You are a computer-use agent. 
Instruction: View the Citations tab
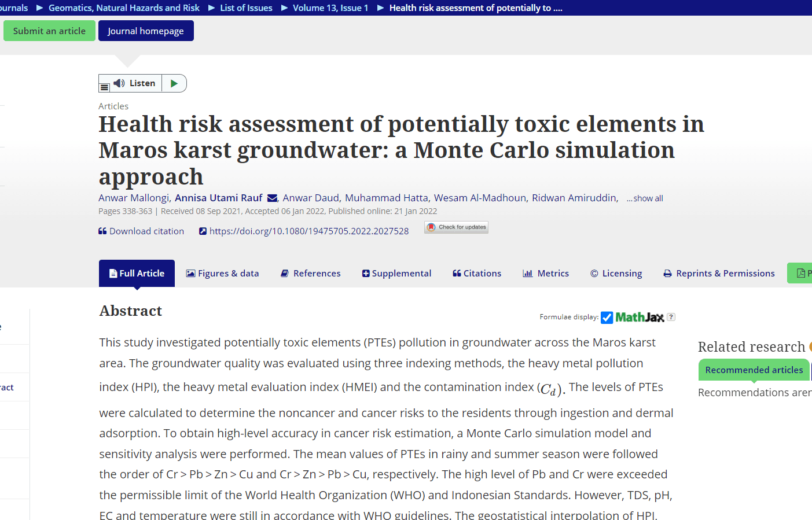477,274
